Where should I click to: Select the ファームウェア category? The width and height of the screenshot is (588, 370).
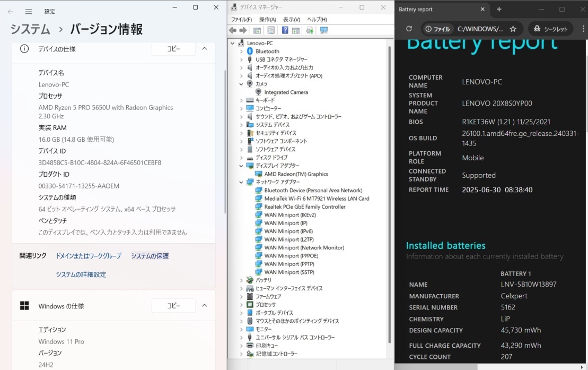[x=268, y=296]
